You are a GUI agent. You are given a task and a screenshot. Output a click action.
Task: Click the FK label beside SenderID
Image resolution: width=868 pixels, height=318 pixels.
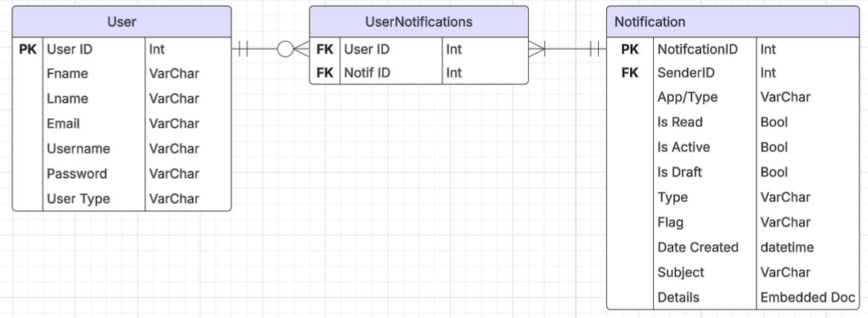point(629,73)
